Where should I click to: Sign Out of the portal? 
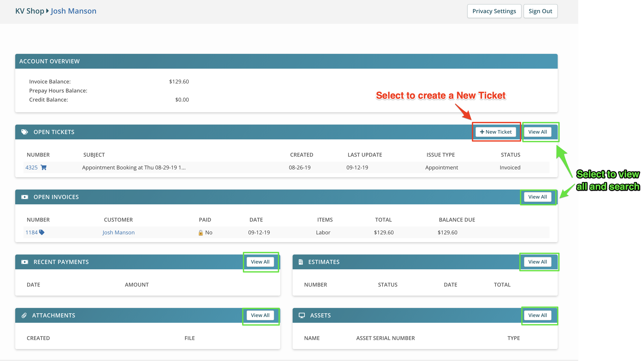coord(540,11)
